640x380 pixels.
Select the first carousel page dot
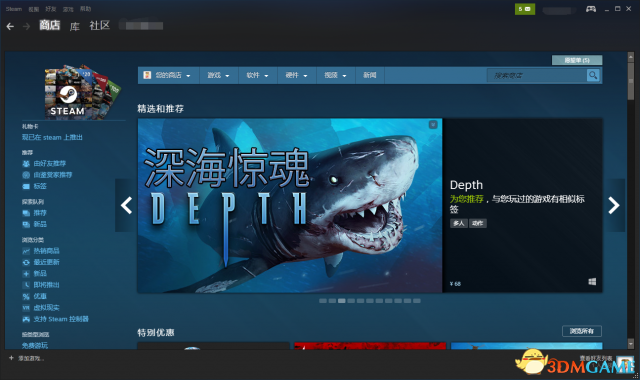(323, 301)
